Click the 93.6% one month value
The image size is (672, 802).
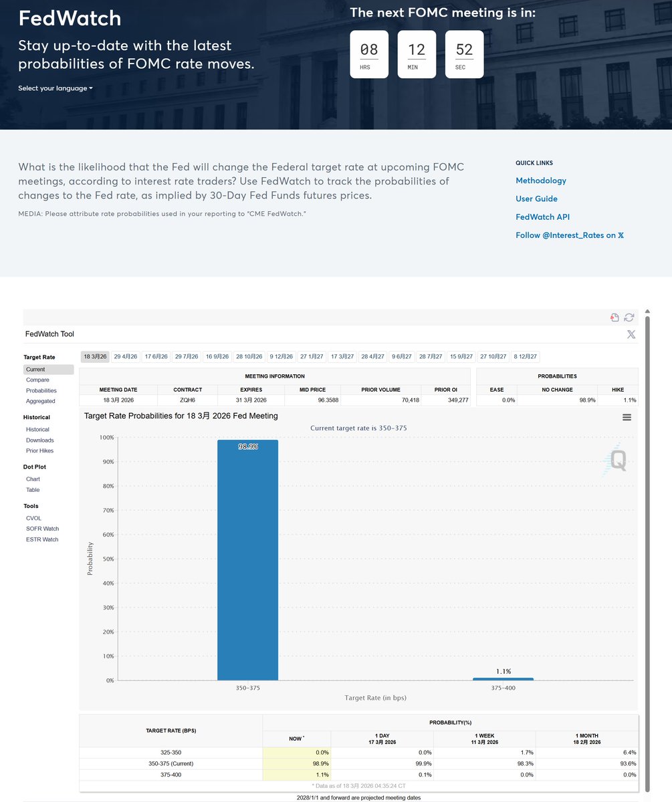tap(627, 763)
